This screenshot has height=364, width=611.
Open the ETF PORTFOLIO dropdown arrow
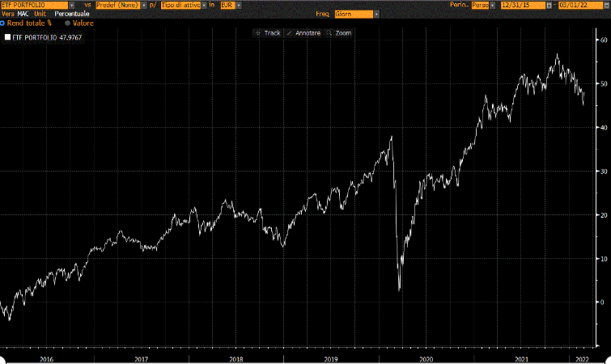pos(74,5)
